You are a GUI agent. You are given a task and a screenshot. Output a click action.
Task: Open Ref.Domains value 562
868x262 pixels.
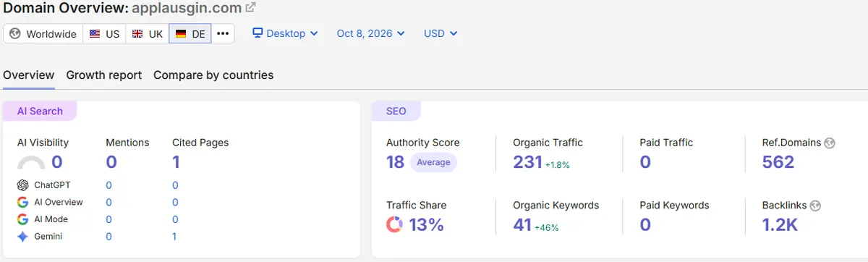[778, 162]
